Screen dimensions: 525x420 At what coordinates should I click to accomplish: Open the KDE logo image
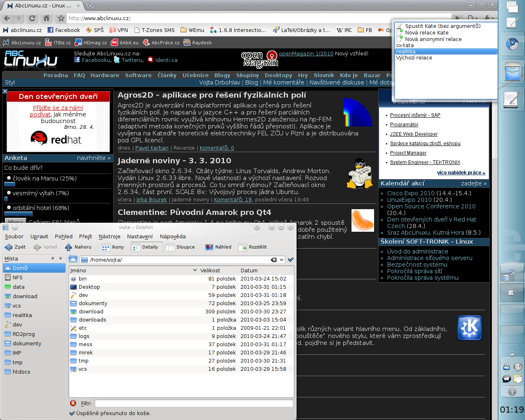pyautogui.click(x=470, y=328)
